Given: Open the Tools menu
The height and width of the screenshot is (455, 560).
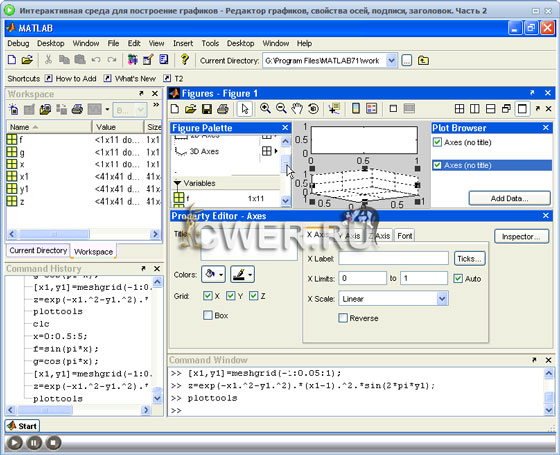Looking at the screenshot, I should click(x=210, y=43).
